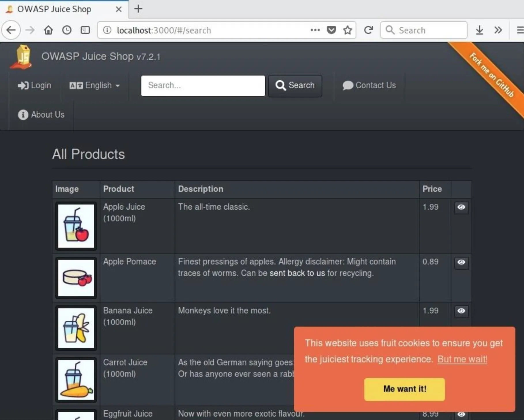Open the Login page
524x420 pixels.
[x=34, y=85]
